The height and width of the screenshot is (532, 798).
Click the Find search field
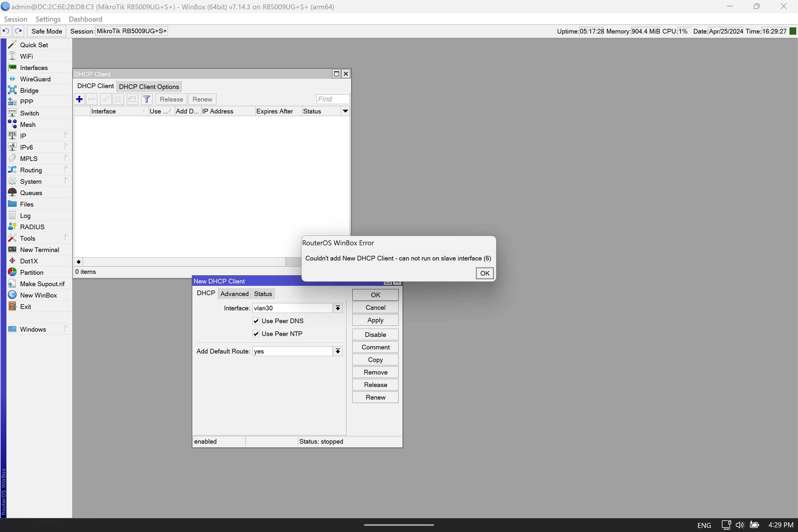(332, 99)
